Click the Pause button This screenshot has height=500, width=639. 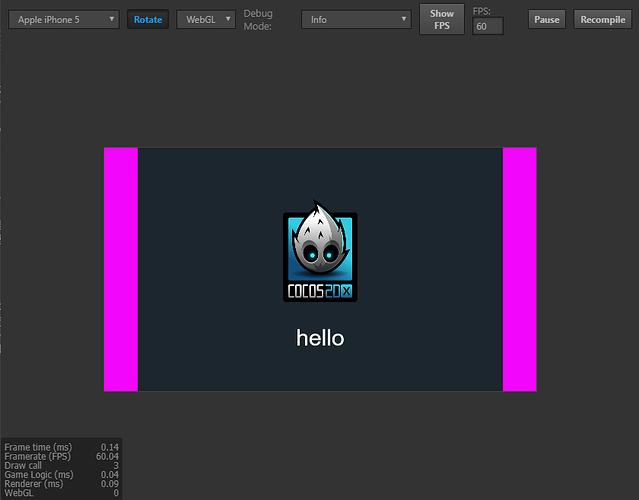(x=546, y=20)
